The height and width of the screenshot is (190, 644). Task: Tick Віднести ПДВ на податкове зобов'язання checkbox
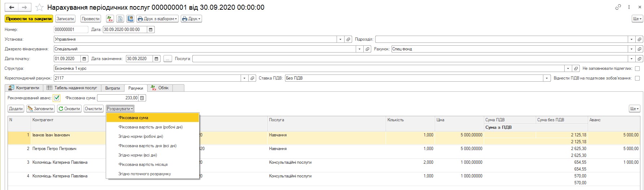pyautogui.click(x=637, y=78)
